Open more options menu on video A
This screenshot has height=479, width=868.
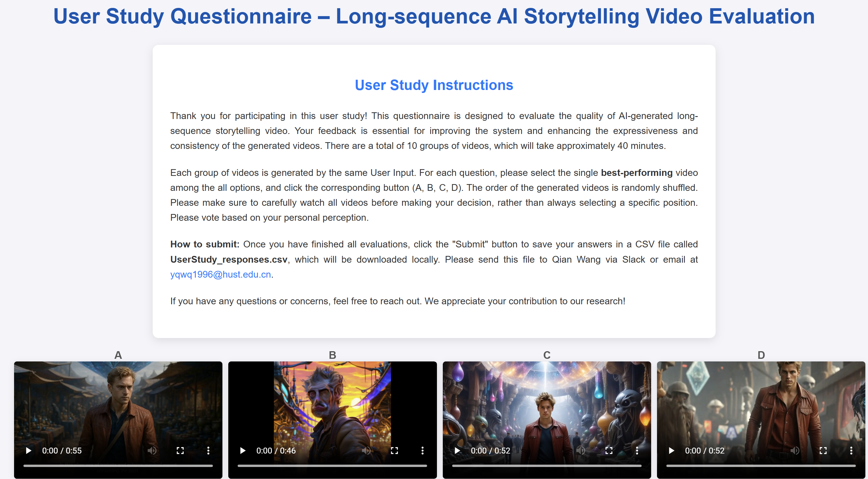pos(208,451)
